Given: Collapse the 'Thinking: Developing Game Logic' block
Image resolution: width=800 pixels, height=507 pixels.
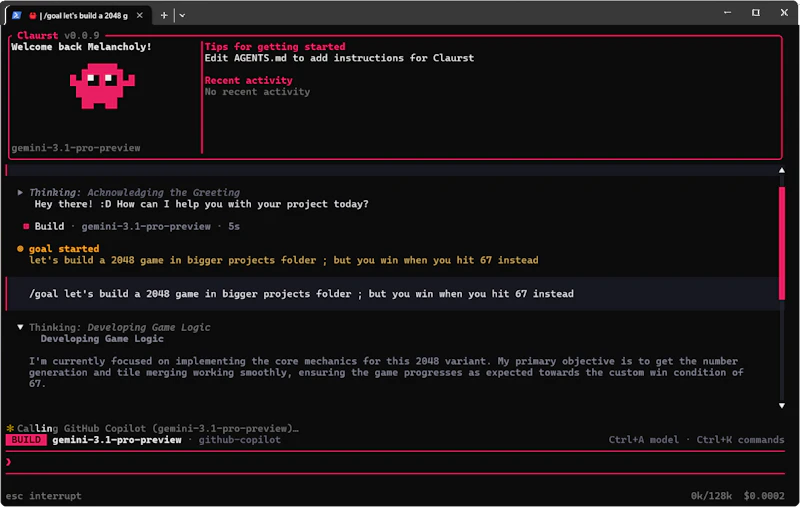Looking at the screenshot, I should pos(20,327).
